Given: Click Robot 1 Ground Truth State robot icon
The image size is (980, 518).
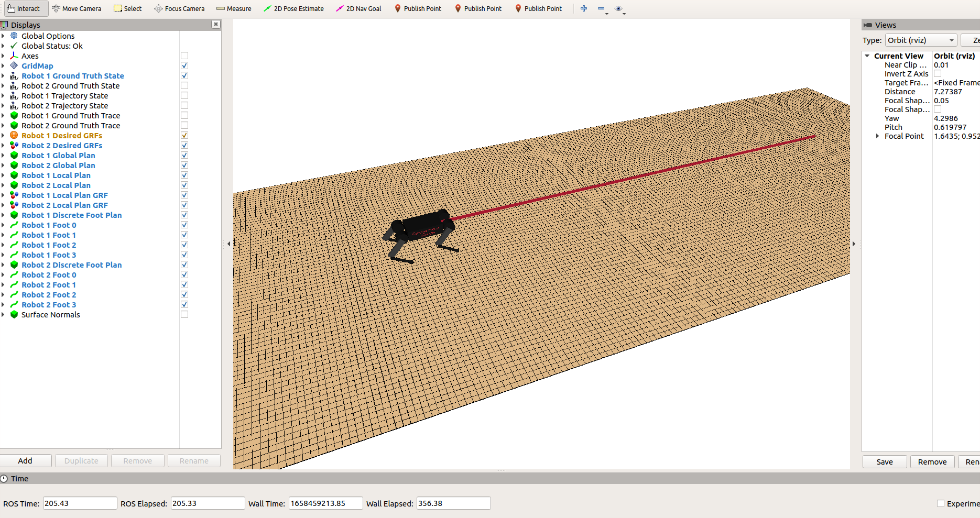Looking at the screenshot, I should (14, 75).
